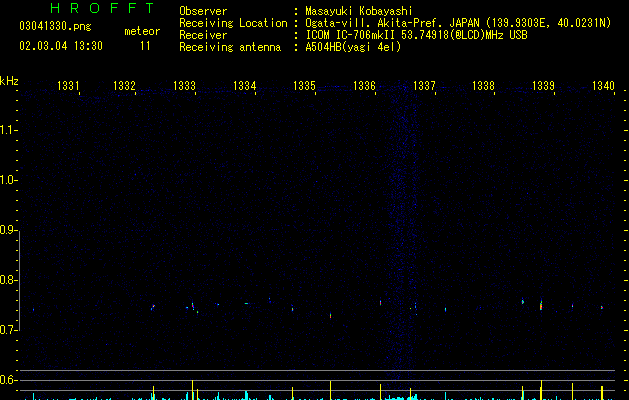Click the 0.9 kHz frequency label
The height and width of the screenshot is (400, 629).
click(8, 230)
